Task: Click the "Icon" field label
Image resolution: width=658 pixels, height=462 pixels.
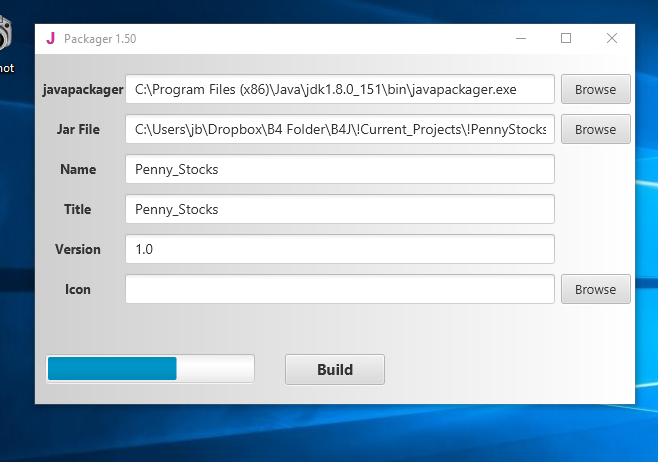Action: (x=78, y=289)
